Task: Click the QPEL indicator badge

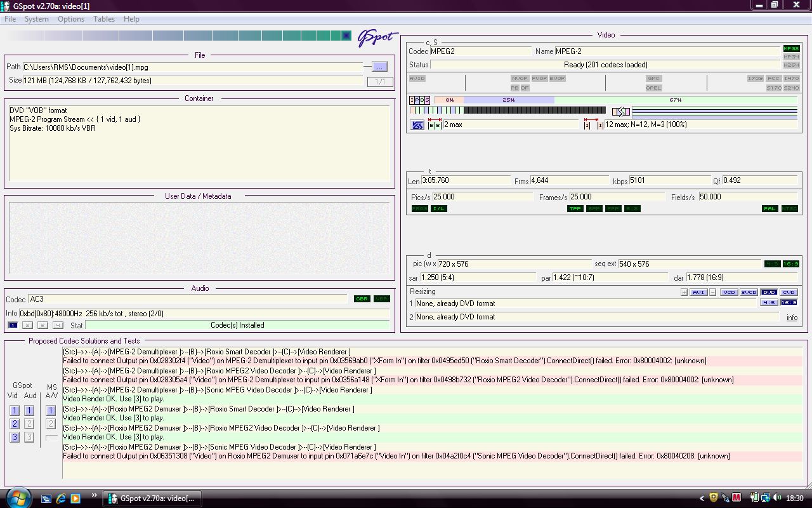Action: click(x=653, y=88)
